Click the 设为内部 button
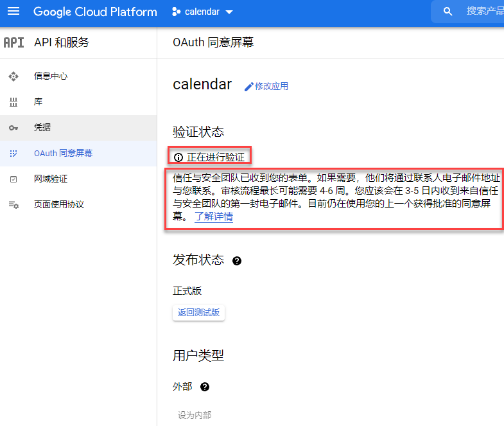Viewport: 504px width, 426px height. [195, 415]
